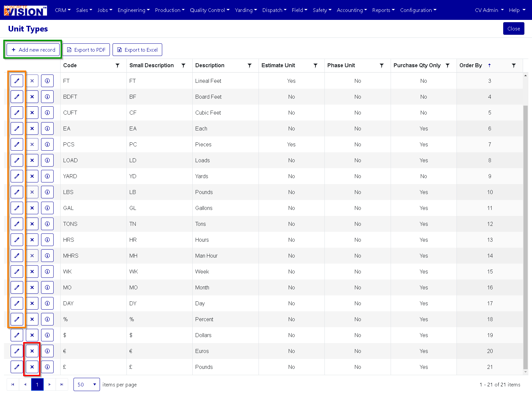Edit the GAL unit type row
The width and height of the screenshot is (532, 400).
coord(17,208)
